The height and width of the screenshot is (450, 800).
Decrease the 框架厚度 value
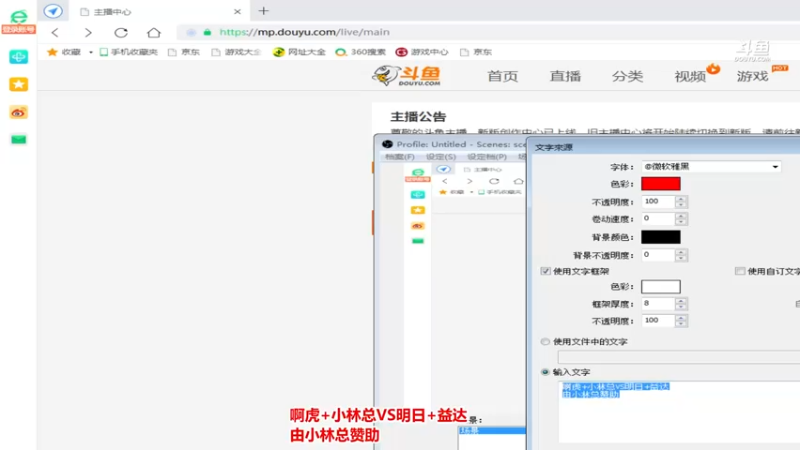pos(681,308)
